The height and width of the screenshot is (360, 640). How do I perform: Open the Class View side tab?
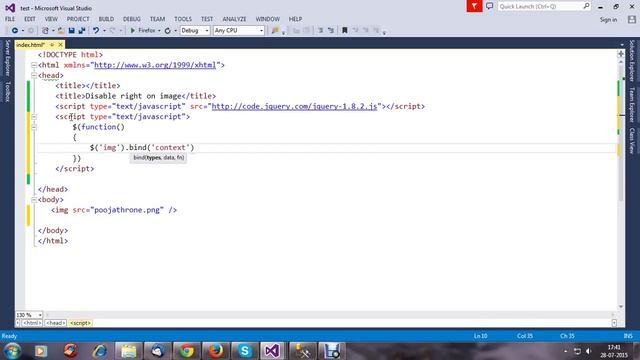click(632, 141)
